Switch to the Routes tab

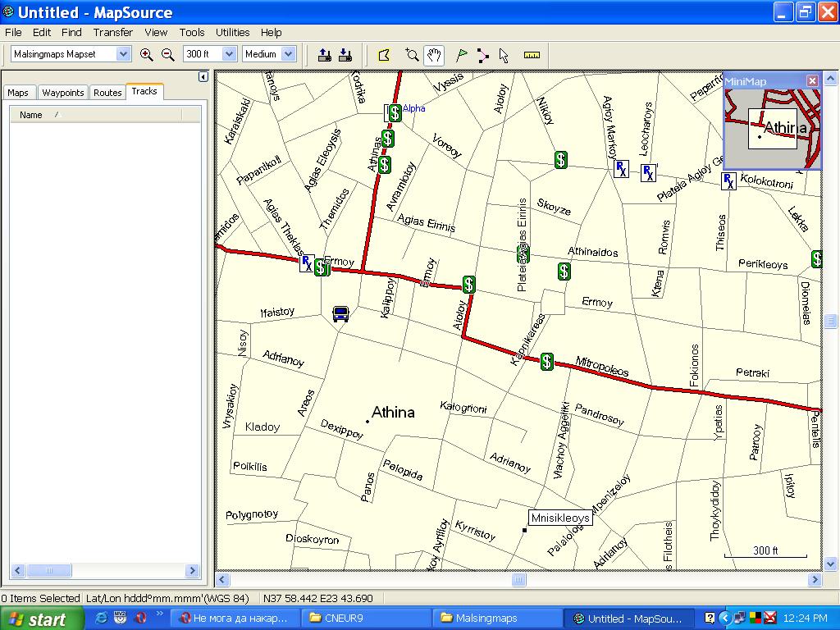(x=107, y=93)
